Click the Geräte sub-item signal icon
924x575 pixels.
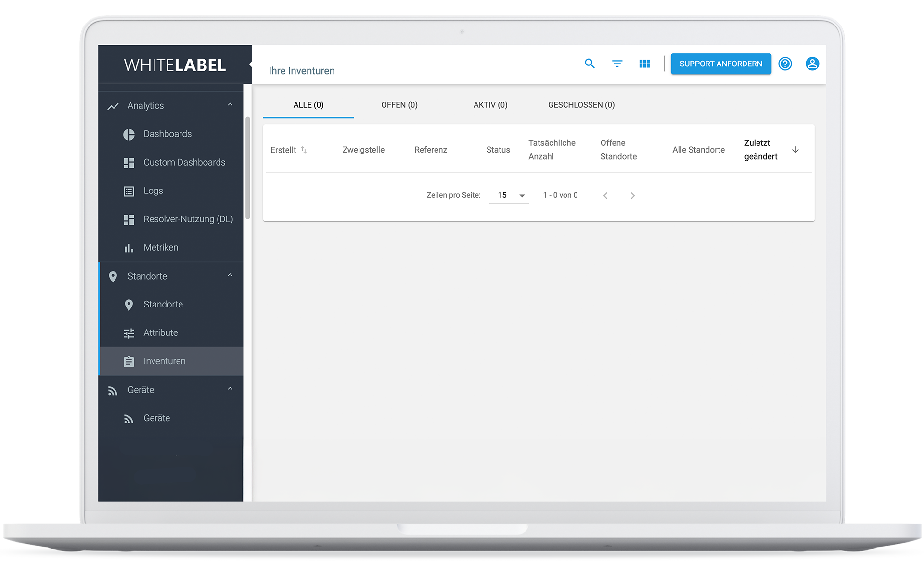tap(128, 419)
